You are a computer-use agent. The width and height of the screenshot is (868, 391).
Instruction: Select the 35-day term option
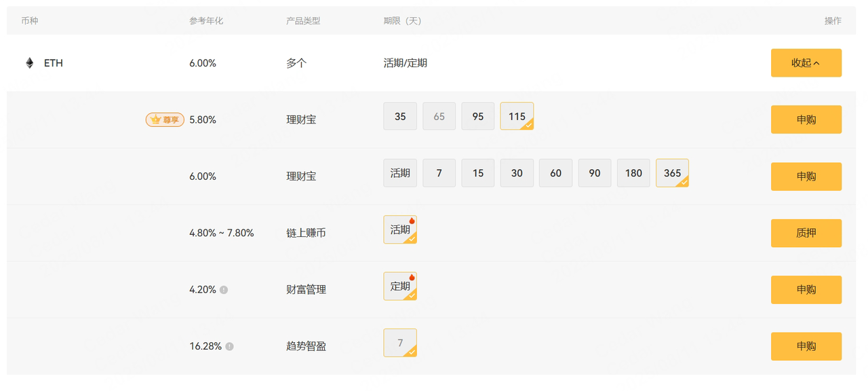point(400,117)
